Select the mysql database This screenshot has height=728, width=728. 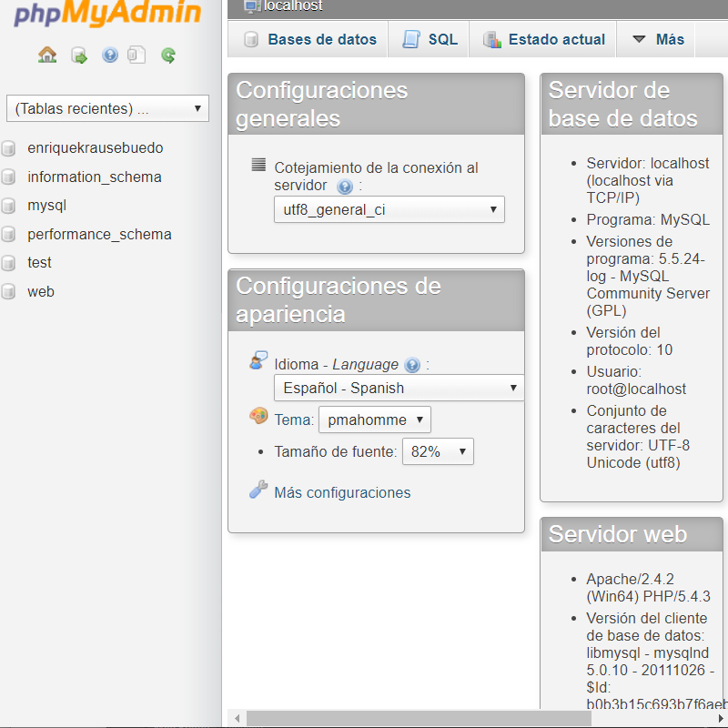click(x=47, y=206)
